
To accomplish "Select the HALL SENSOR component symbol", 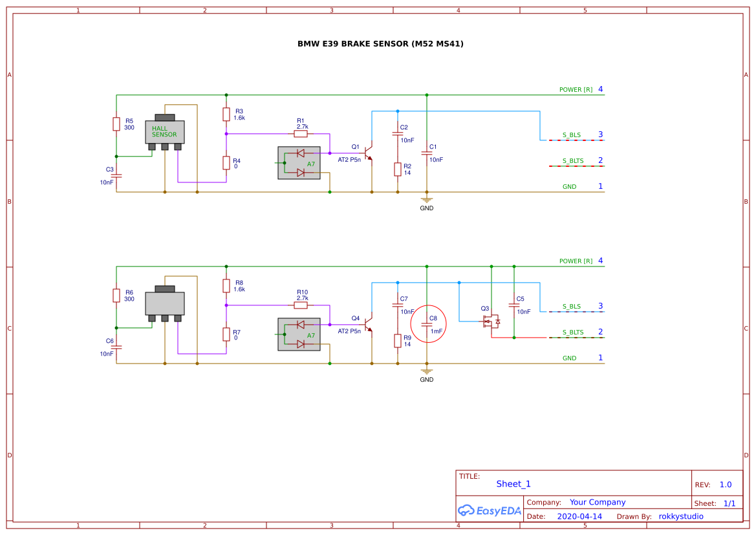I will tap(164, 131).
